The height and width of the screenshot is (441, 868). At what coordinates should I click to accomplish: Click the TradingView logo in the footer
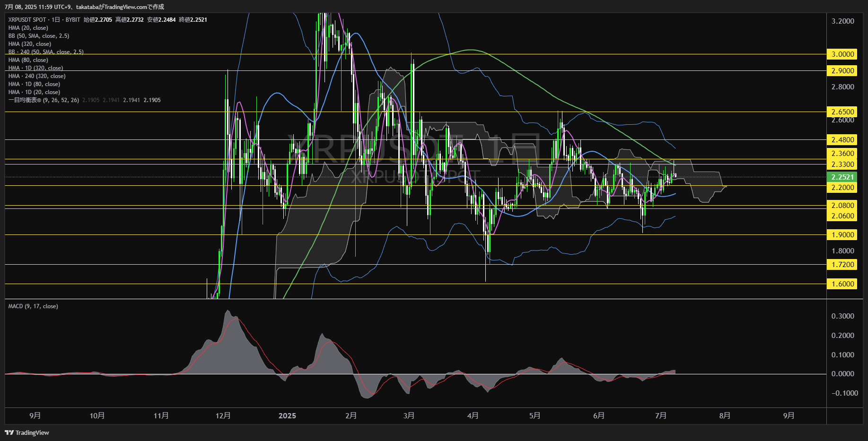click(x=27, y=432)
